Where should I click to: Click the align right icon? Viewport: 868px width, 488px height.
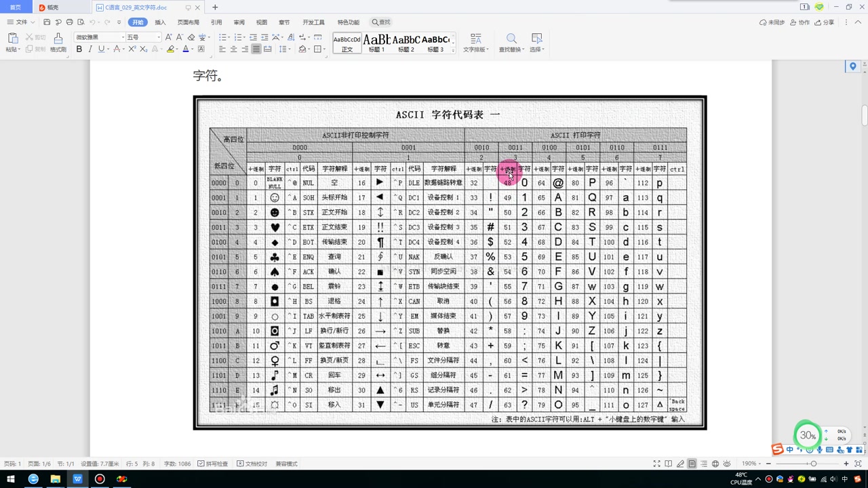pos(245,49)
